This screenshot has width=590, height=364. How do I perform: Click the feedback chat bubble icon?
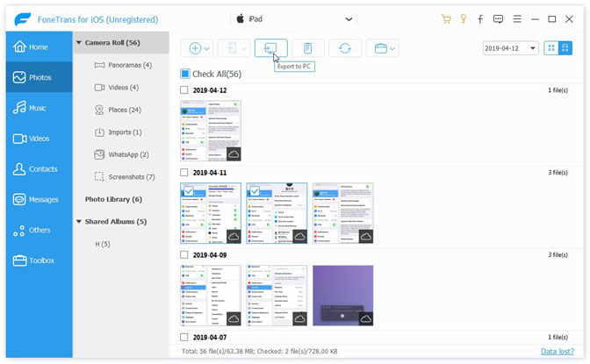point(498,18)
